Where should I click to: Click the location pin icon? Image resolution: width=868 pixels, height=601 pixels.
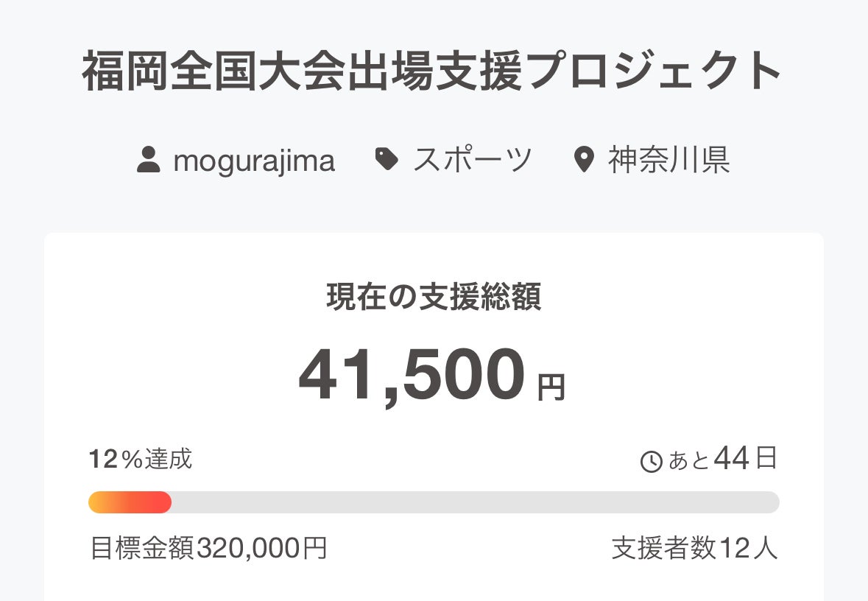tap(584, 160)
